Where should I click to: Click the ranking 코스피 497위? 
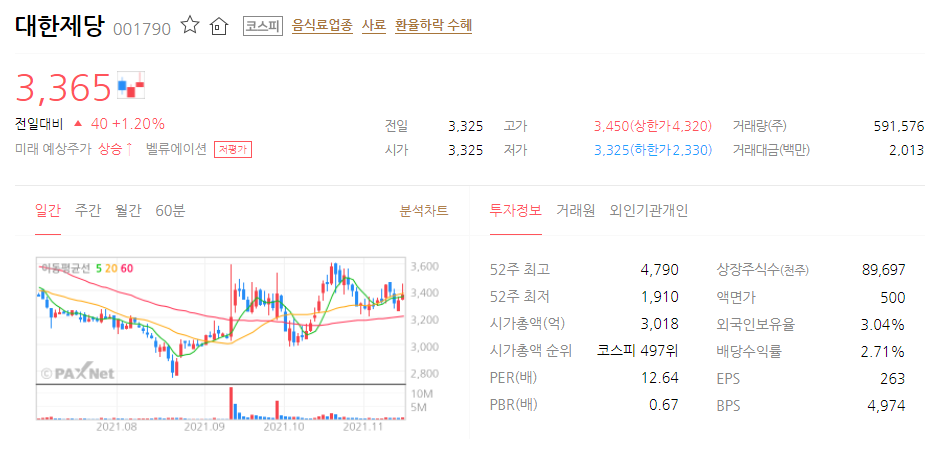[638, 351]
